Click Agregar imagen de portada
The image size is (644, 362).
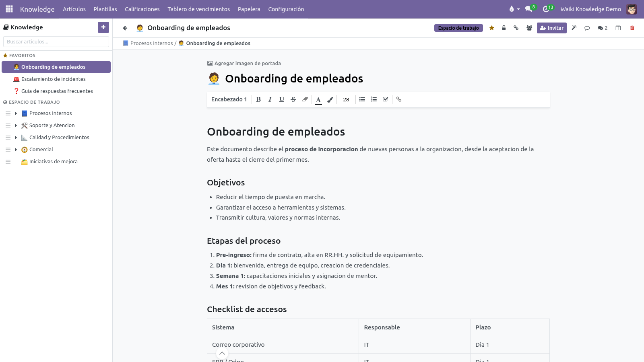point(244,63)
